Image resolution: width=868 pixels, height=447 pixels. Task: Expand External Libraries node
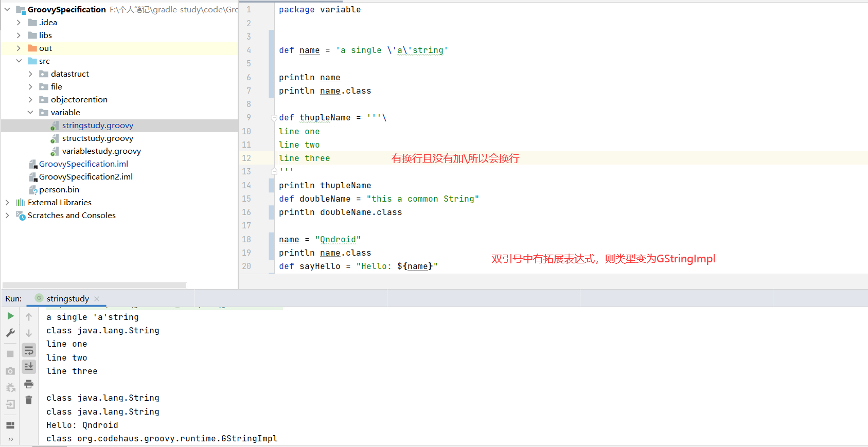click(x=7, y=202)
